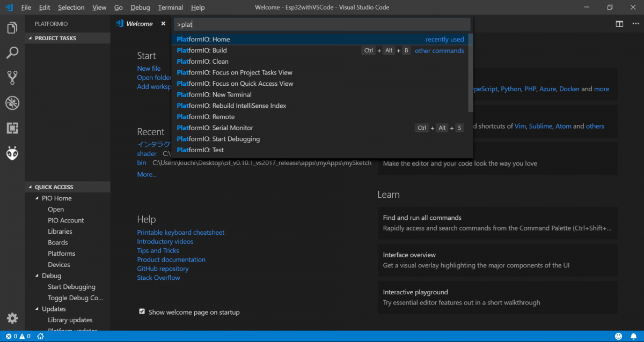Run PlatformIO: Build command
The width and height of the screenshot is (644, 342).
point(320,50)
